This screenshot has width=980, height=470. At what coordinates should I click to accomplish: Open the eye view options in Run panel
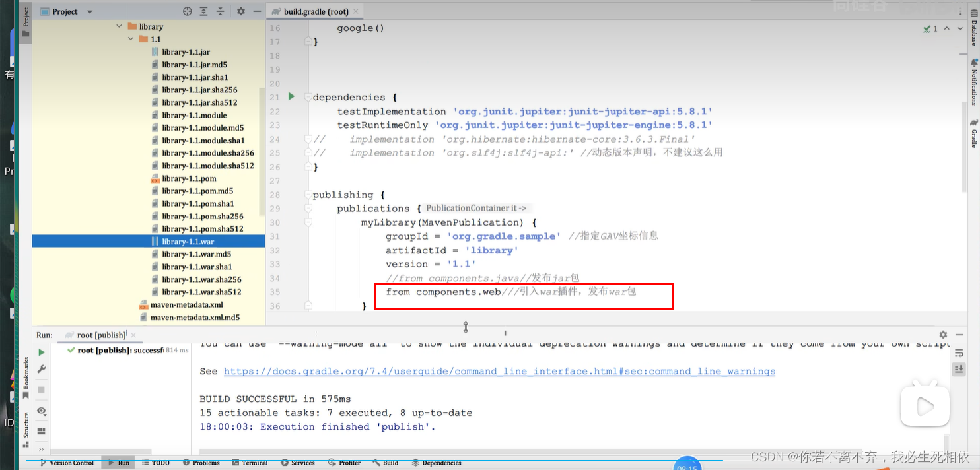tap(41, 411)
